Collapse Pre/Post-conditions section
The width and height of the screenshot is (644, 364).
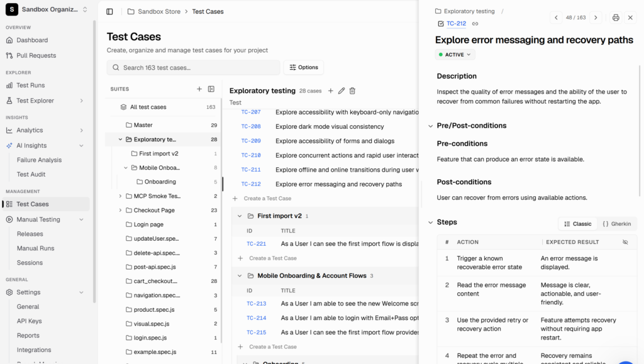pos(430,126)
